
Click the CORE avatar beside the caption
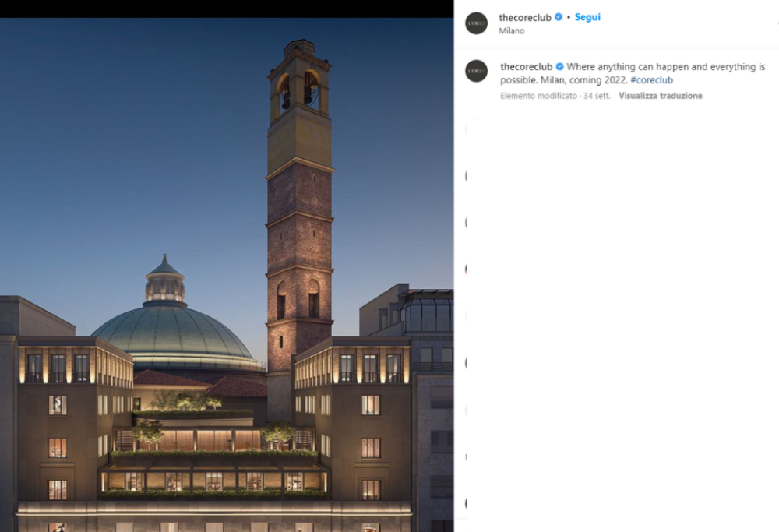click(x=476, y=71)
